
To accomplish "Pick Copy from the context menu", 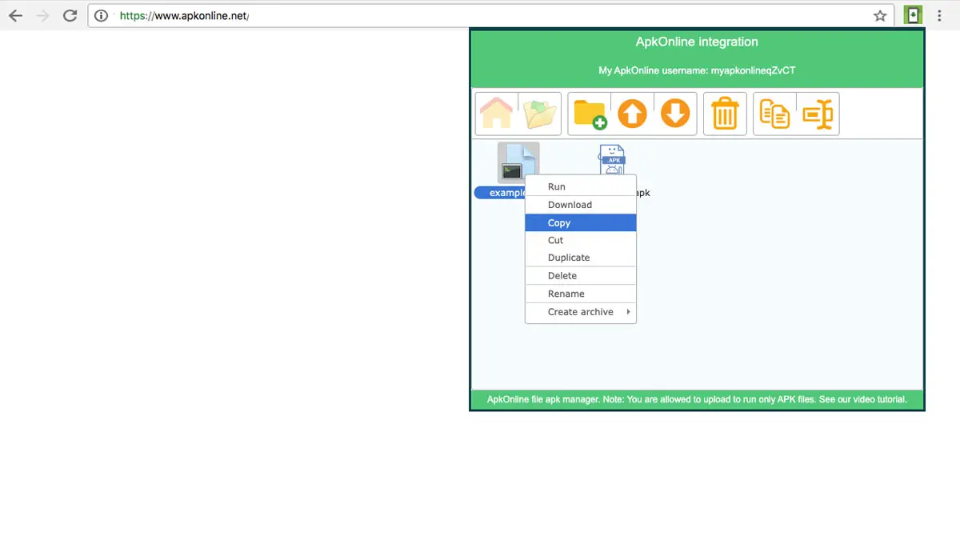I will point(559,223).
